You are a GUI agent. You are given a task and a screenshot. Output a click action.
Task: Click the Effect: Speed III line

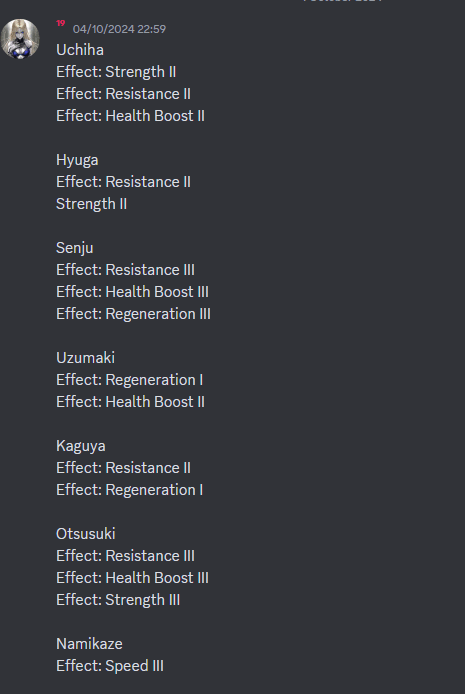110,666
